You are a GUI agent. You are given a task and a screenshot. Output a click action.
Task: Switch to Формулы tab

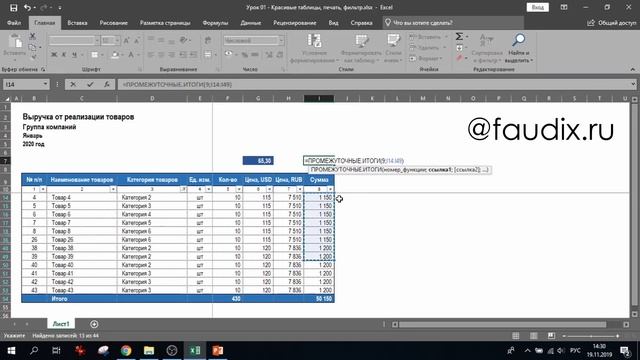(x=215, y=23)
